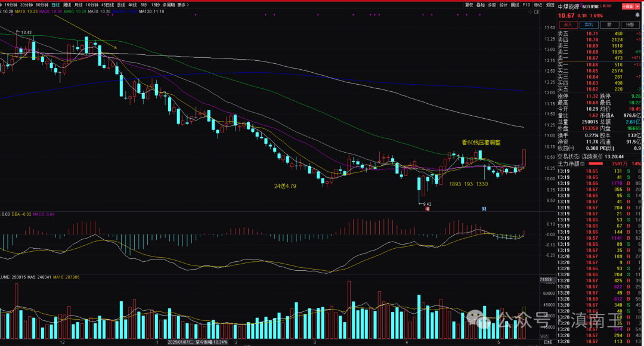This screenshot has height=346, width=644.
Task: Toggle 叠加 overlay mode
Action: tap(480, 4)
